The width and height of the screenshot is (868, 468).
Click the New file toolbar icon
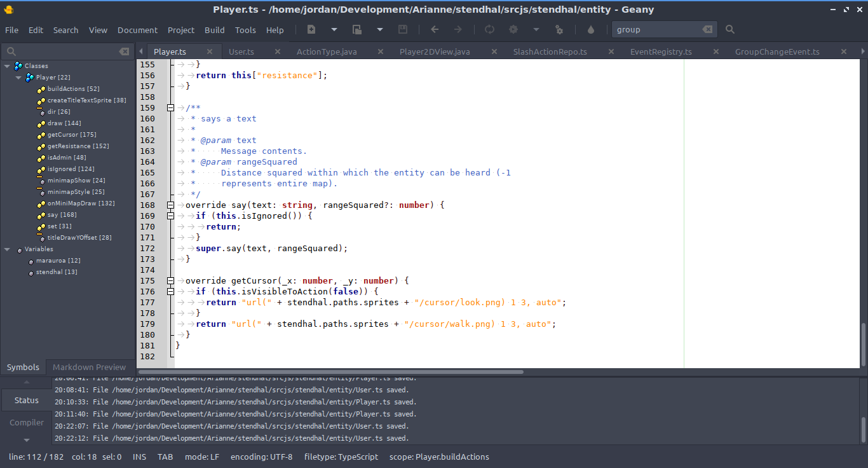(311, 29)
